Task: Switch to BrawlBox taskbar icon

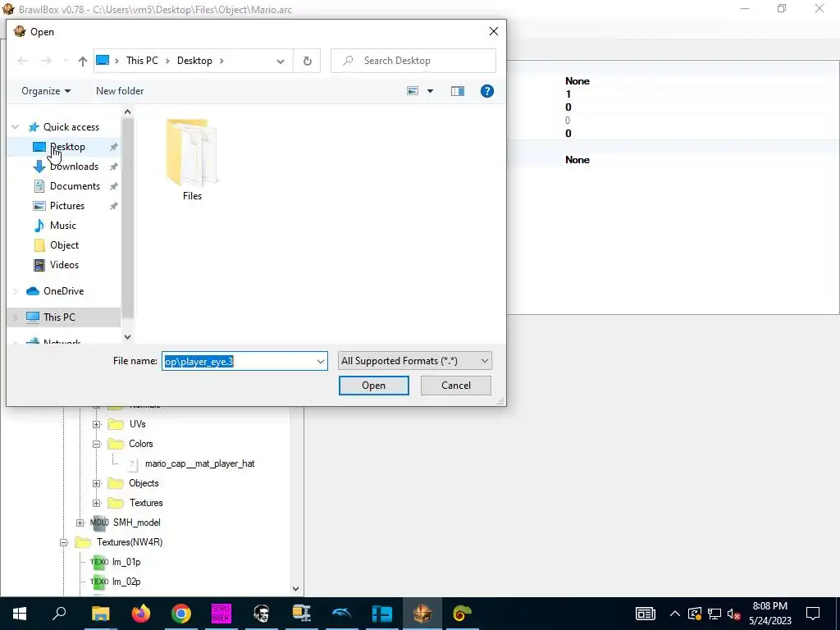Action: (x=422, y=614)
